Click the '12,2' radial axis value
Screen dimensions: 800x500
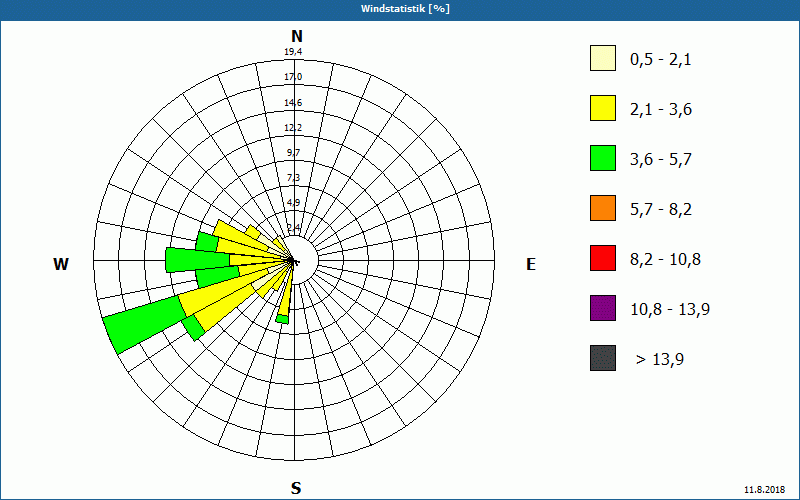click(293, 128)
